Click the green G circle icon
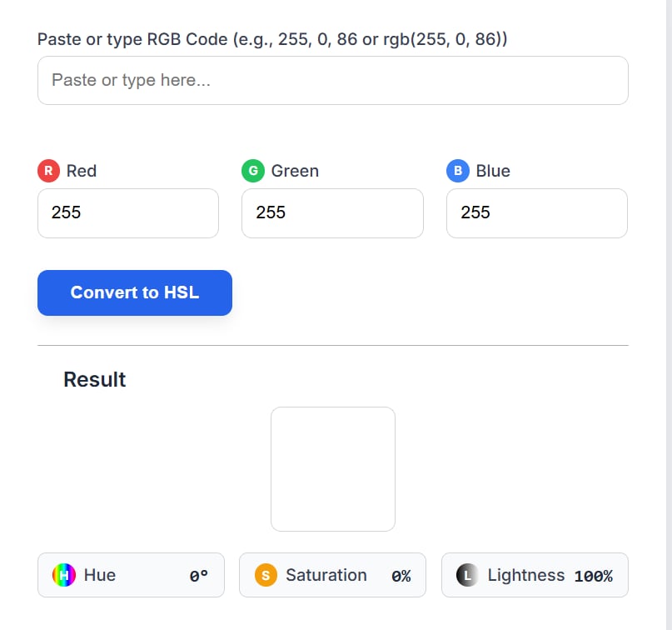 tap(253, 171)
